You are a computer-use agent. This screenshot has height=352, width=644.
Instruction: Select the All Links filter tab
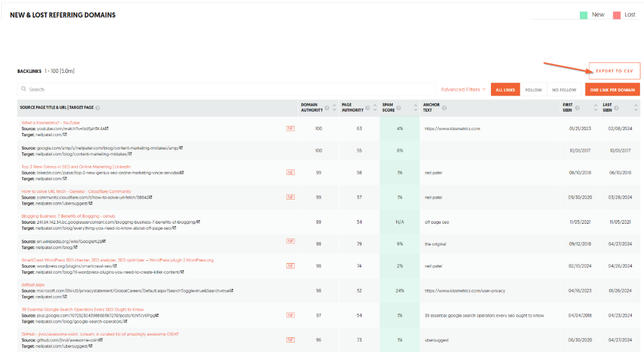[505, 90]
